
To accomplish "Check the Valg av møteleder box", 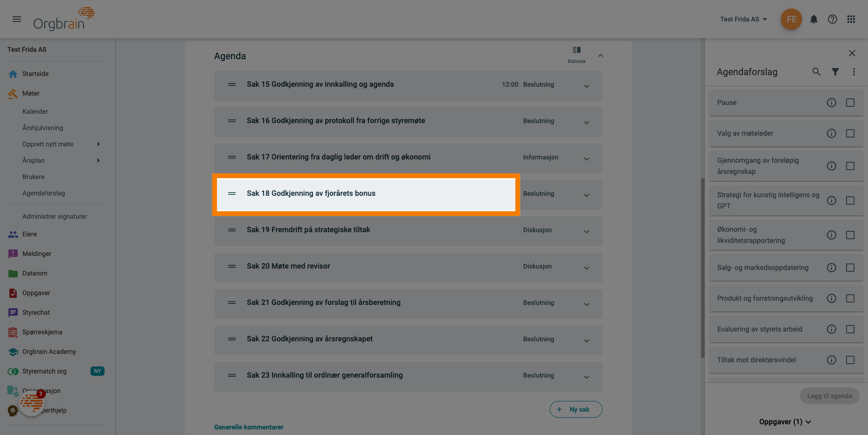I will pyautogui.click(x=850, y=133).
